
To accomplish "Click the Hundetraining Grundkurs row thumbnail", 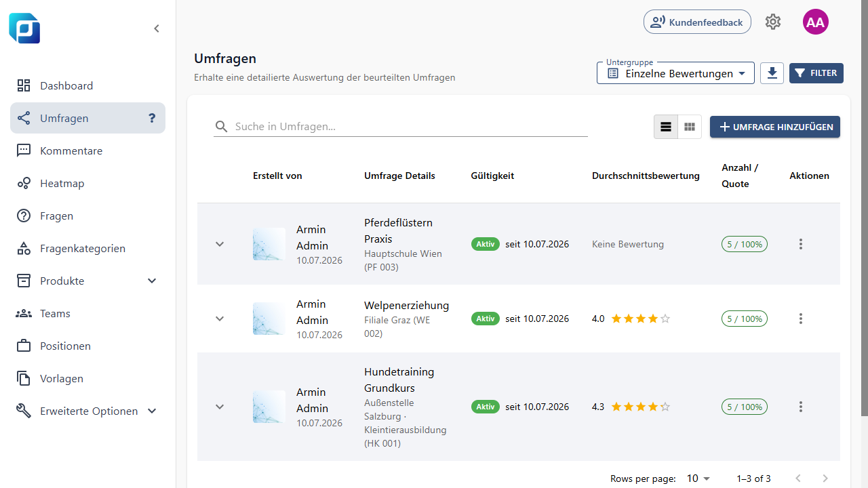I will (269, 407).
